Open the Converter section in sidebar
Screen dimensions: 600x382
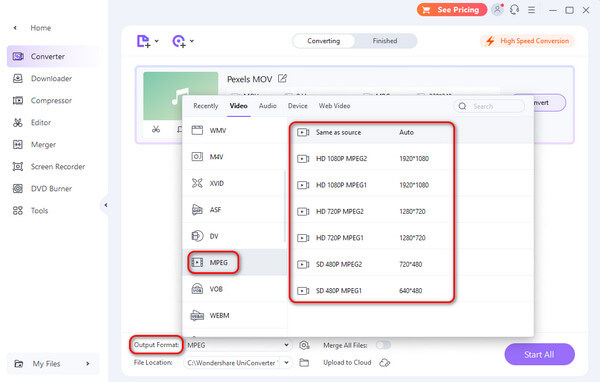tap(53, 56)
